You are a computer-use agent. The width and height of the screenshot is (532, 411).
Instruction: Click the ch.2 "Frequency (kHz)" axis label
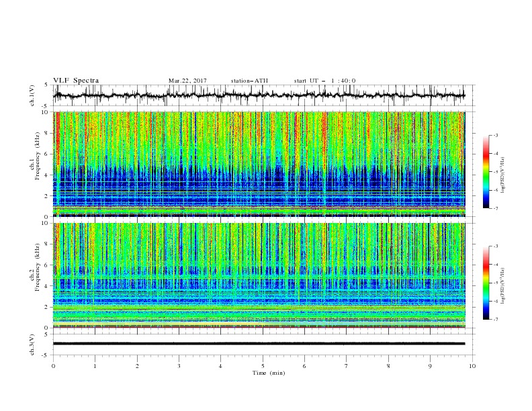click(37, 267)
